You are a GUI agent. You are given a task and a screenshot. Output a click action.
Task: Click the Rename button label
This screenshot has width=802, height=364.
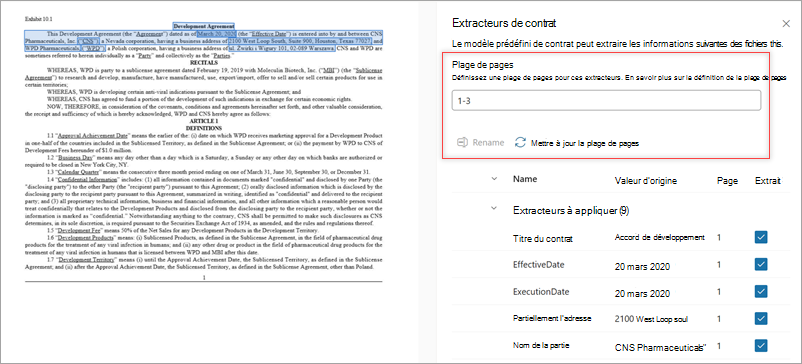(488, 143)
